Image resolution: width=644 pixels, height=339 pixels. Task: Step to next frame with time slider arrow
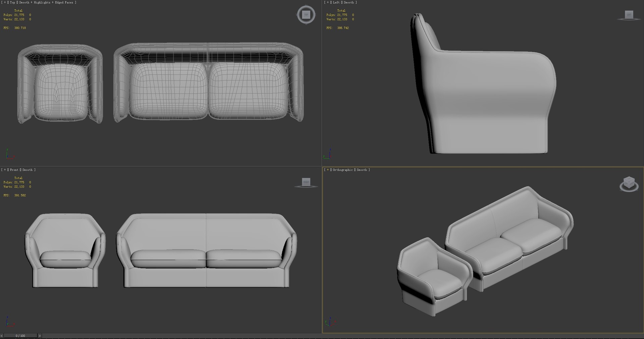pyautogui.click(x=40, y=335)
